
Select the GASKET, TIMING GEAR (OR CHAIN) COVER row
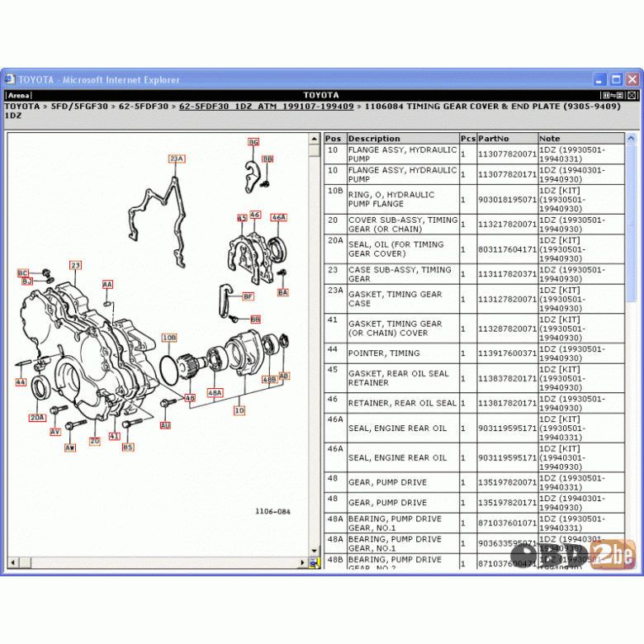[475, 329]
